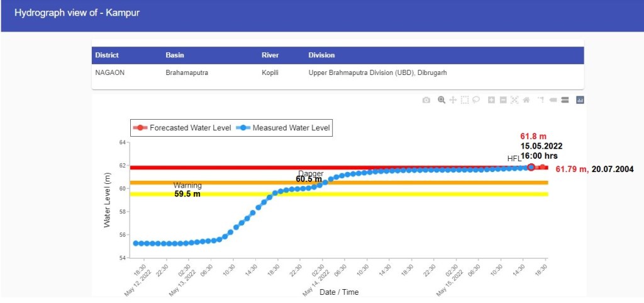
Task: Zoom out using the minus button
Action: coord(502,100)
